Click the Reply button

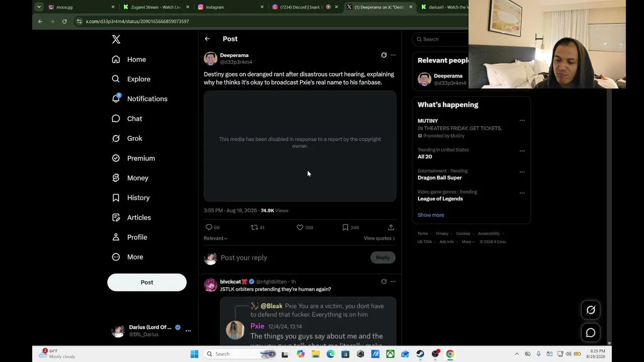coord(383,257)
